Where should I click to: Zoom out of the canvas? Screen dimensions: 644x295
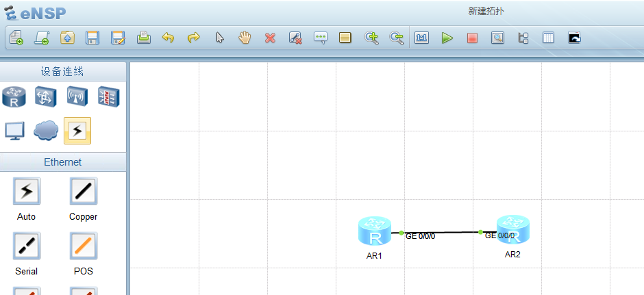coord(397,38)
